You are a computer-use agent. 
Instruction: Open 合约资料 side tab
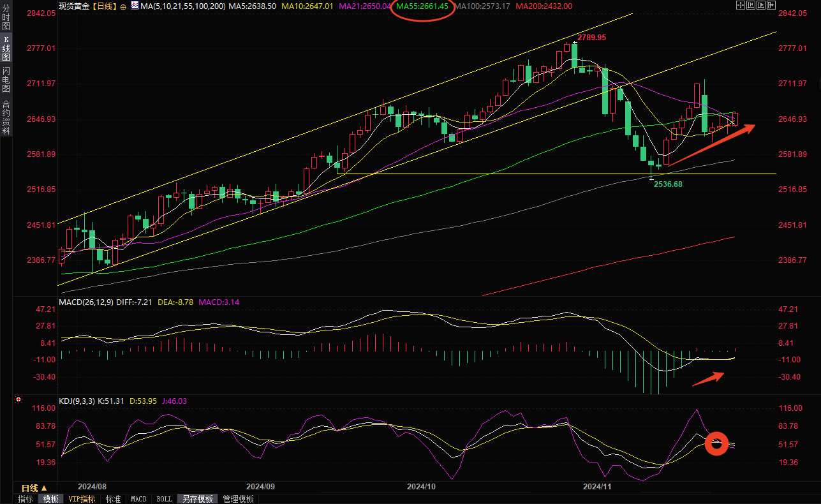click(6, 117)
